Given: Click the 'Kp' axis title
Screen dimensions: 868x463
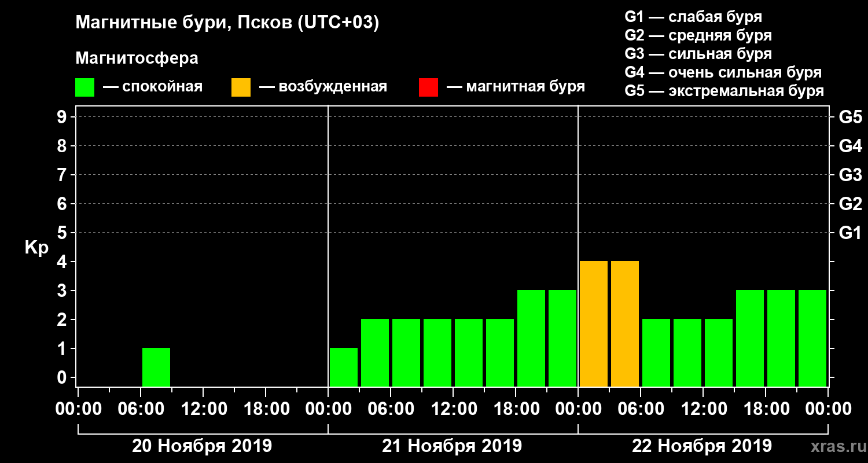Looking at the screenshot, I should 36,248.
